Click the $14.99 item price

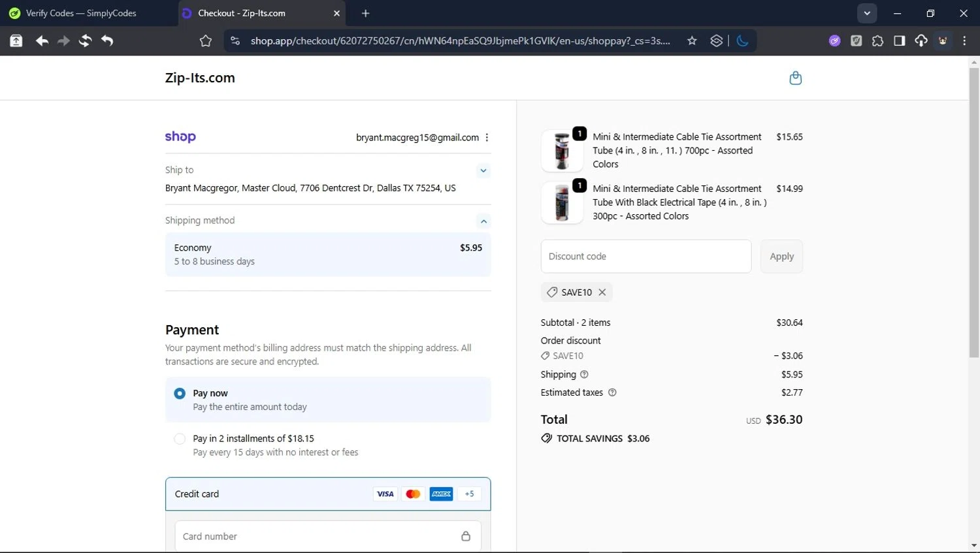click(789, 189)
